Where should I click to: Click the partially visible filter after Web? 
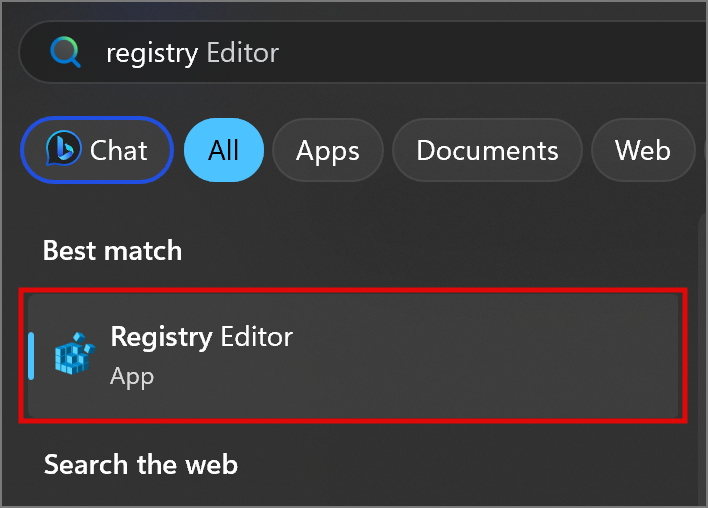point(702,150)
